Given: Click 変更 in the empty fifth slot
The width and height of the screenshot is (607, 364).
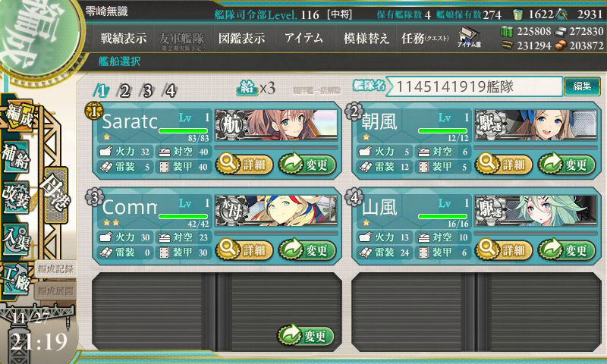Looking at the screenshot, I should pyautogui.click(x=306, y=335).
